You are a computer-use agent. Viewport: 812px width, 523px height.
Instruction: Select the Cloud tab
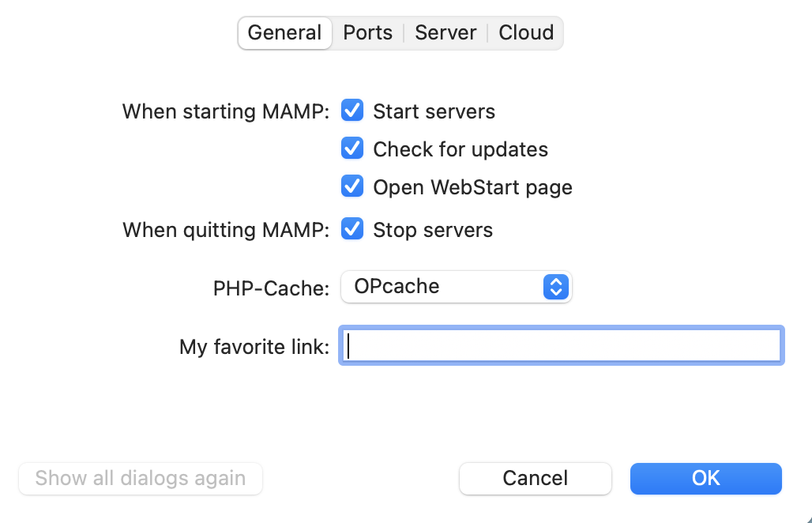point(525,32)
